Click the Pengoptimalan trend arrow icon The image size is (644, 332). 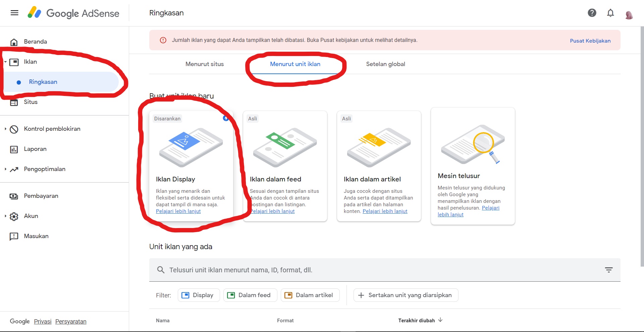(14, 169)
